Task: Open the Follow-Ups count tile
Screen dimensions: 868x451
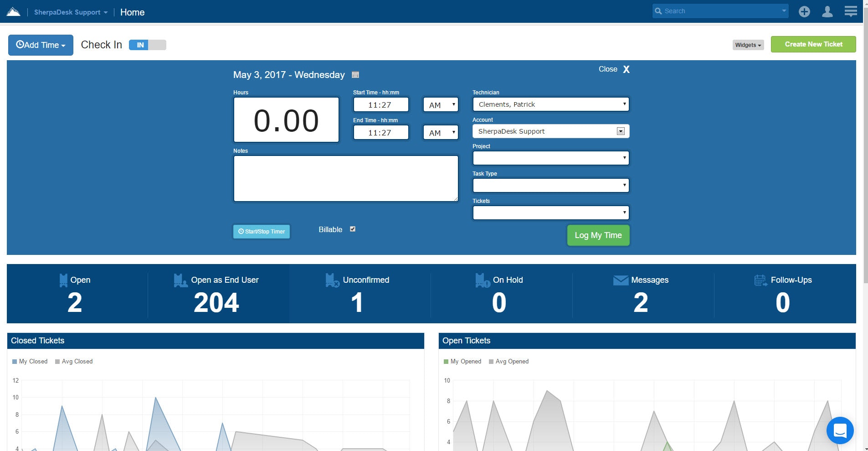Action: point(785,294)
